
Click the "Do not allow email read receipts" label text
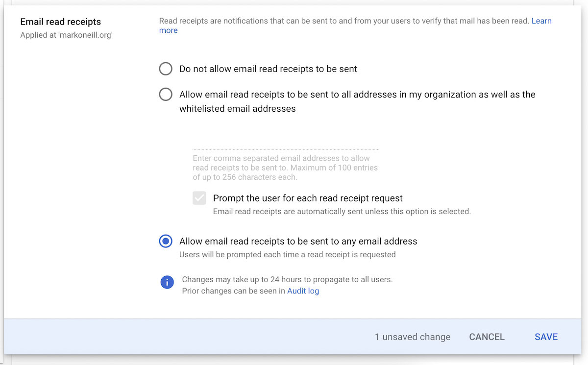268,69
